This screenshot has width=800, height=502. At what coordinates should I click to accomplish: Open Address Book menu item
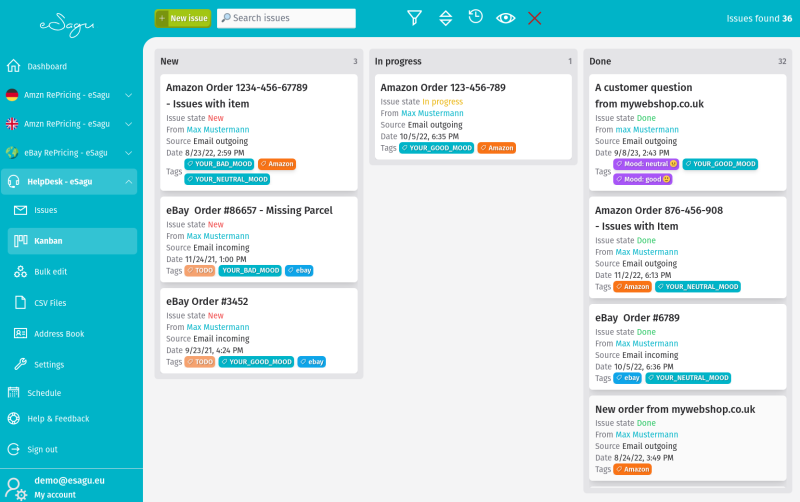[x=72, y=334]
